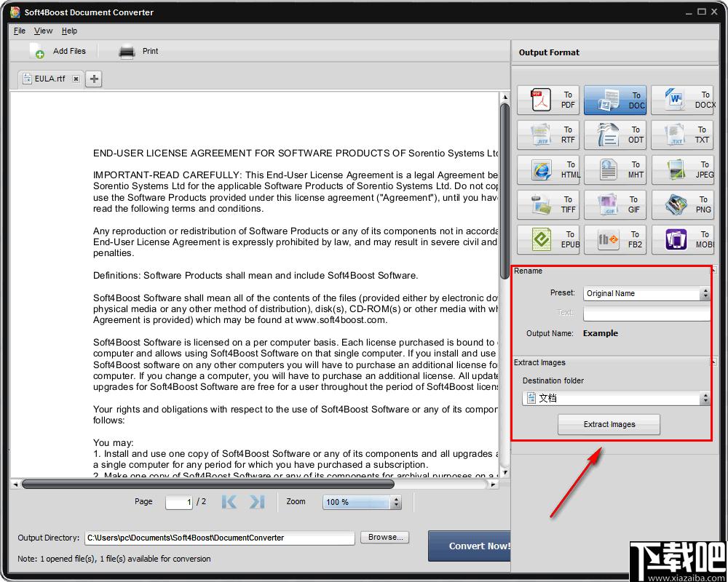The image size is (728, 582).
Task: Close the EULA.rtf tab
Action: (x=76, y=79)
